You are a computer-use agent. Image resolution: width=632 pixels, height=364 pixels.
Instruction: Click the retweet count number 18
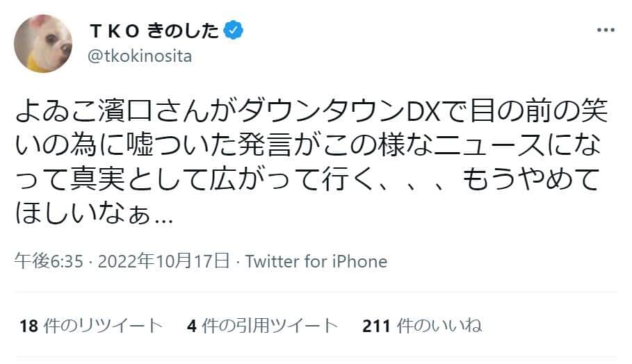pyautogui.click(x=28, y=325)
